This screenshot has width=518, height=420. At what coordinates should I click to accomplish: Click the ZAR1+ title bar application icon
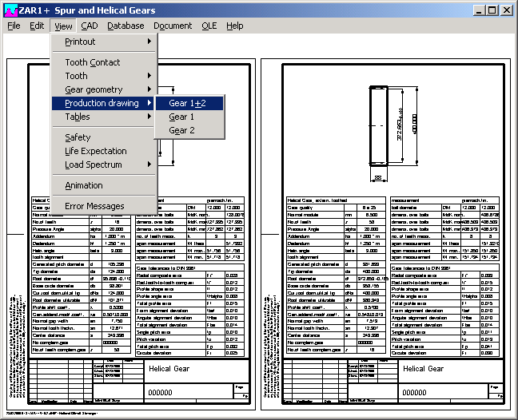tap(10, 9)
